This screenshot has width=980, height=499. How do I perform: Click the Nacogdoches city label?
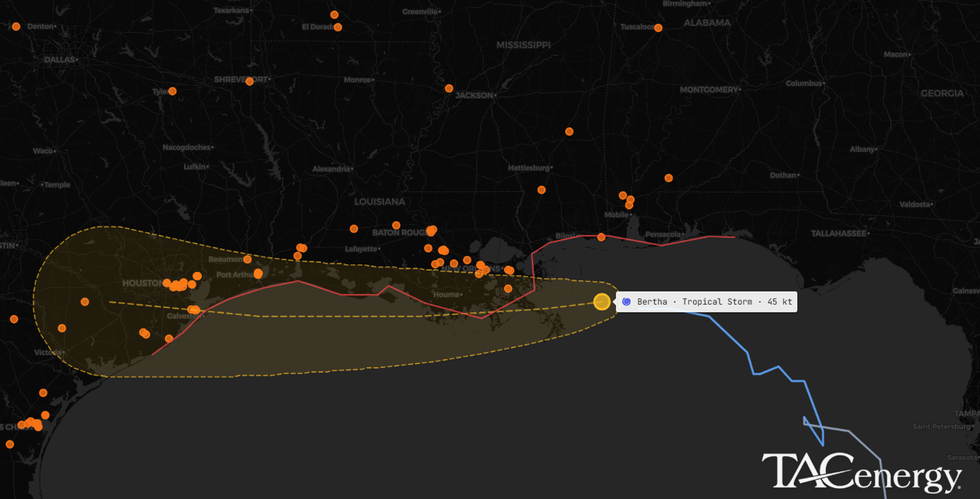[186, 147]
